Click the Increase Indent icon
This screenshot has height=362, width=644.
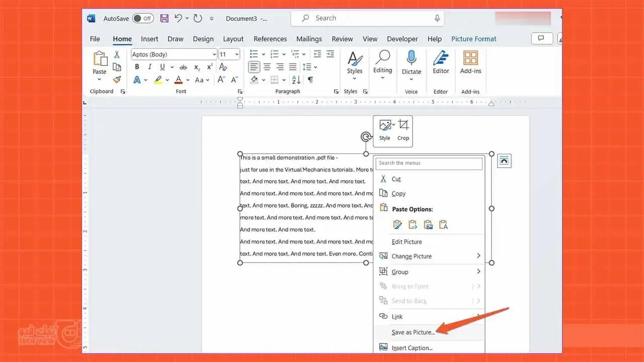(x=330, y=54)
